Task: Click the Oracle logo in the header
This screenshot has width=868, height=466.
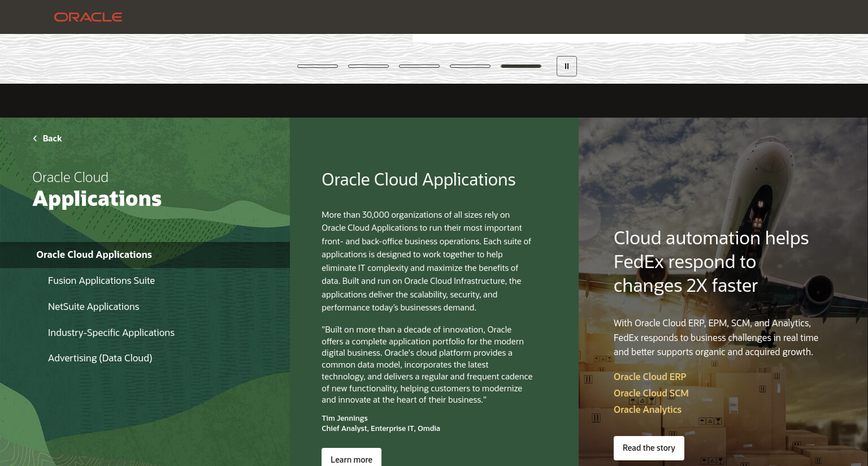Action: click(88, 17)
